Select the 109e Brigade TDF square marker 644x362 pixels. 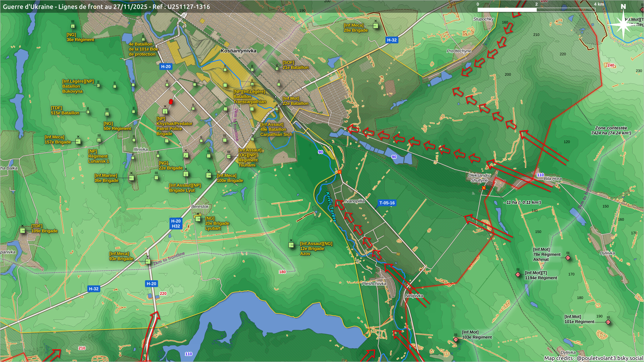22,230
